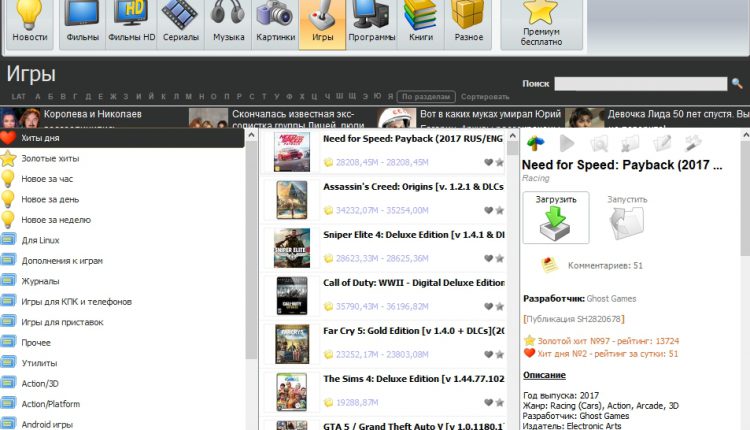This screenshot has height=430, width=750.
Task: Select Sniper Elite 4: Deluxe Edition entry
Action: (413, 235)
